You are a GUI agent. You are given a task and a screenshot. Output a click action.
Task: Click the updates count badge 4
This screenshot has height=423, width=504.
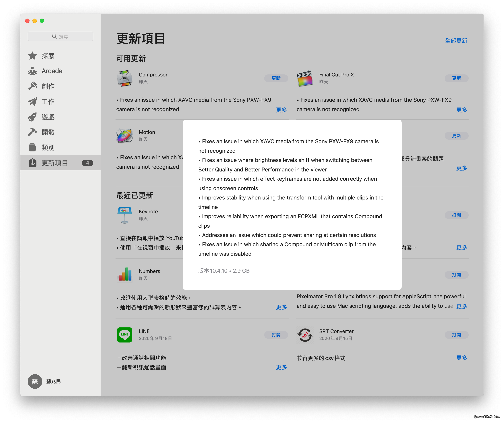pos(88,163)
